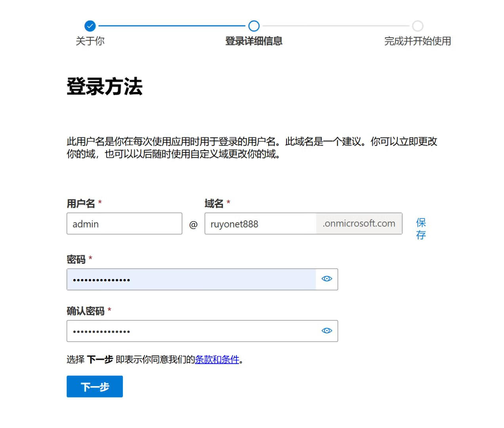Open the 条款和条件 link
Screen dimensions: 504x428
[217, 359]
